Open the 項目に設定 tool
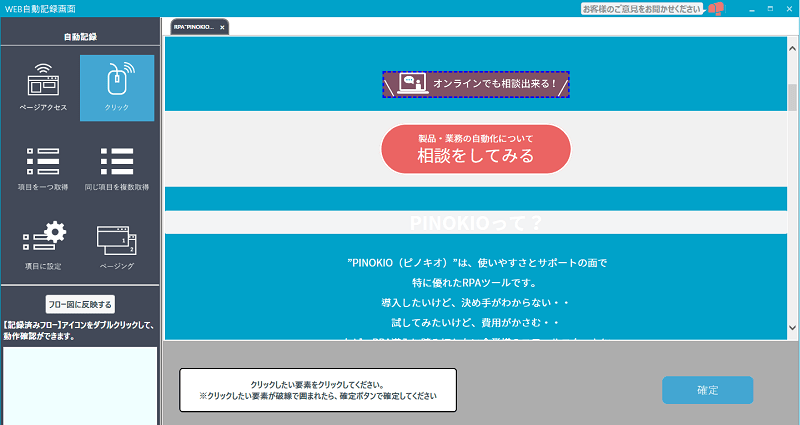Viewport: 800px width, 425px height. [43, 246]
